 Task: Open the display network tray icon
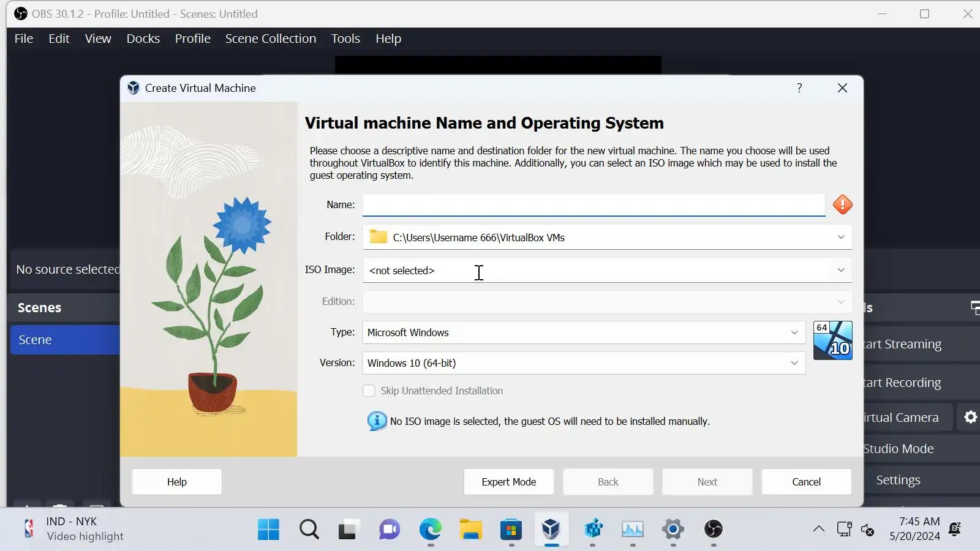(x=844, y=529)
